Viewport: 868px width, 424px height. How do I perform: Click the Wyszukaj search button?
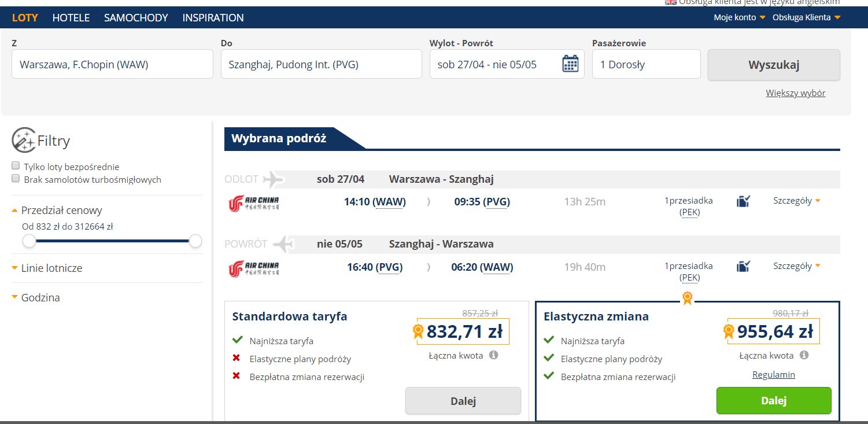[774, 65]
